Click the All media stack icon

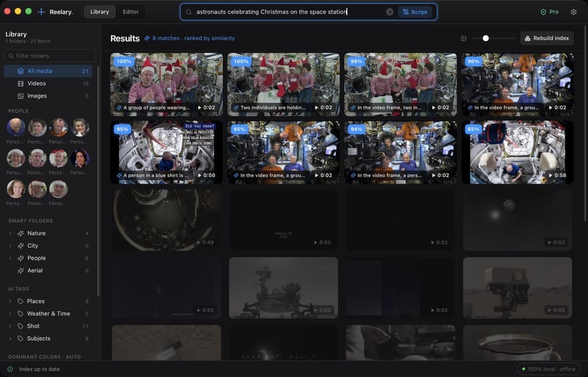tap(21, 71)
